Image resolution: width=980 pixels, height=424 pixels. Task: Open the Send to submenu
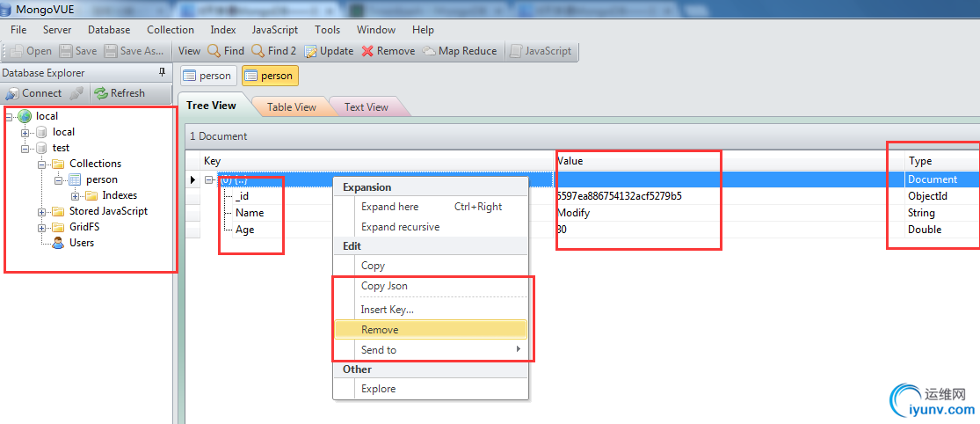tap(431, 349)
